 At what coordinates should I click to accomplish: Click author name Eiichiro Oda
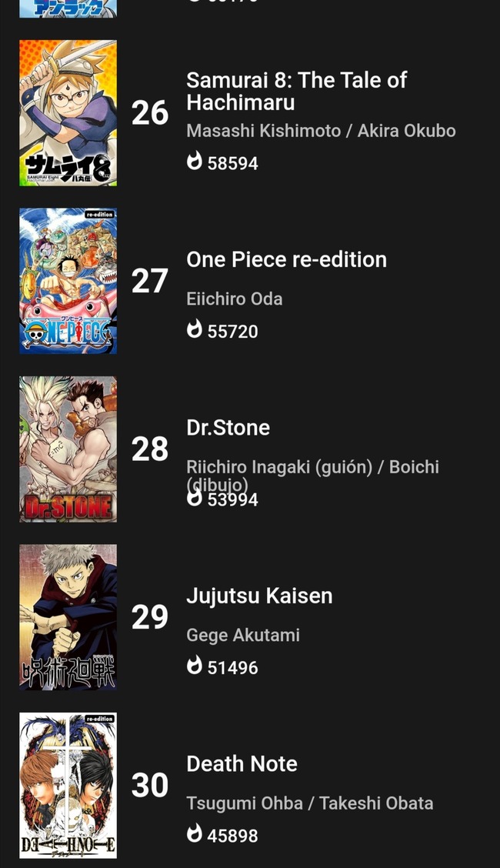click(x=235, y=299)
